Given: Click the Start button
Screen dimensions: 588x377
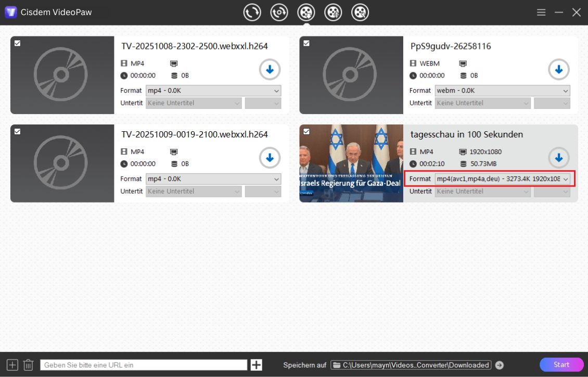Looking at the screenshot, I should click(x=561, y=365).
